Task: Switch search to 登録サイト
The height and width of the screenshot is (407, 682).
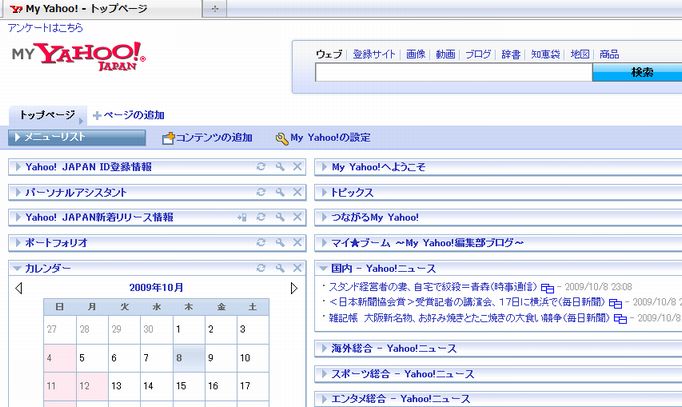Action: [374, 54]
